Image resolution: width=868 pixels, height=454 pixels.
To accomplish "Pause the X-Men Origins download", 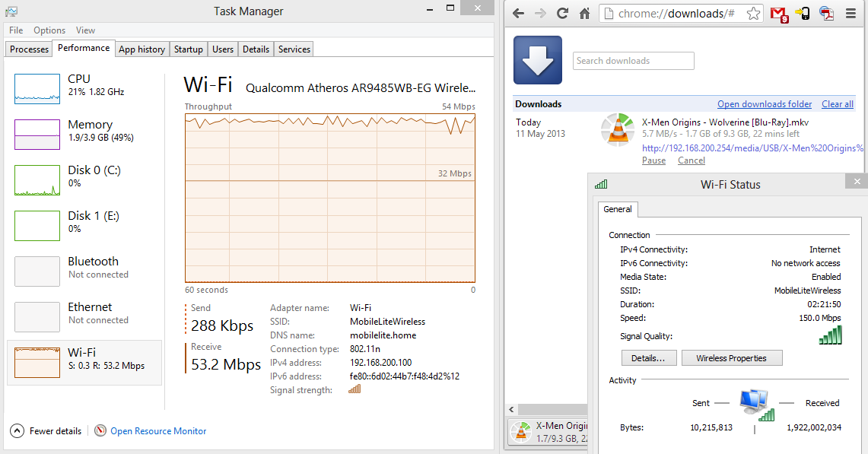I will (653, 160).
